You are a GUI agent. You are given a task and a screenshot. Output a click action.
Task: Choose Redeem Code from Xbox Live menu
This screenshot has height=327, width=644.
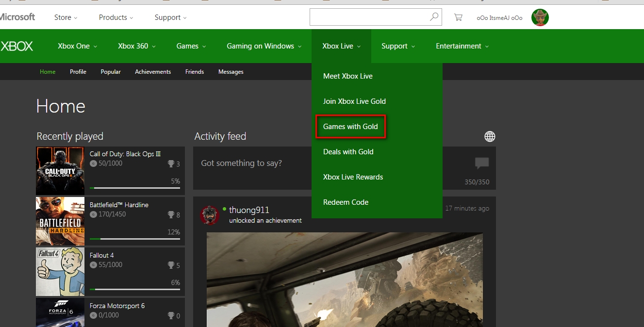(x=346, y=202)
